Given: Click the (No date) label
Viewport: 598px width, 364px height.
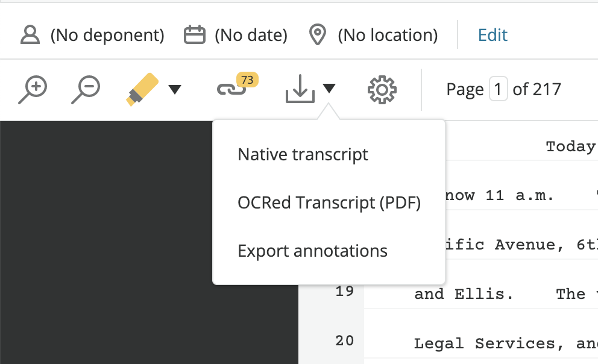Looking at the screenshot, I should coord(251,35).
